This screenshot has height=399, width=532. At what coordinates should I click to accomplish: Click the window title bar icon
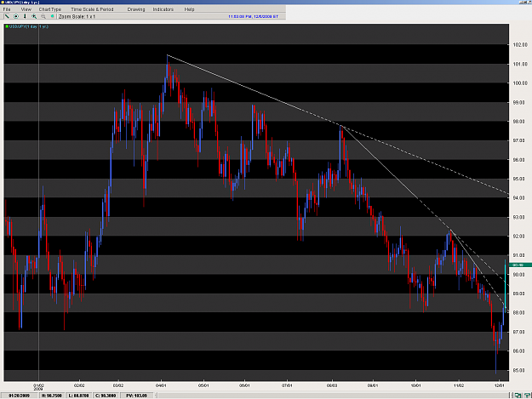pos(3,2)
